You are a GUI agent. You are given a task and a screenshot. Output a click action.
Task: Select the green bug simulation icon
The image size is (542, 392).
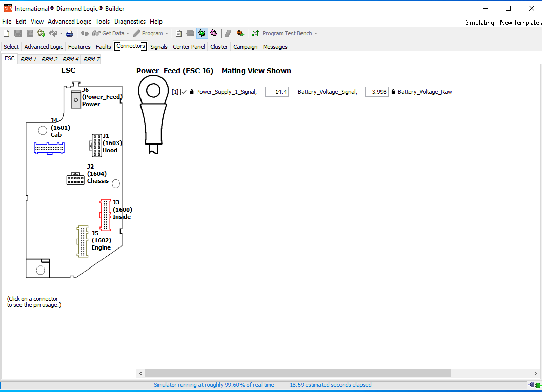[x=202, y=33]
